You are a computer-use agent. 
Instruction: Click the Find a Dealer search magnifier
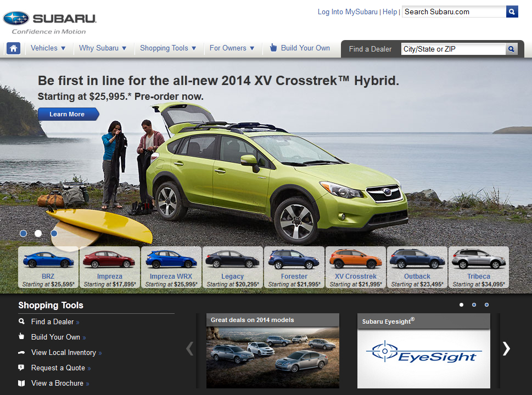tap(511, 49)
